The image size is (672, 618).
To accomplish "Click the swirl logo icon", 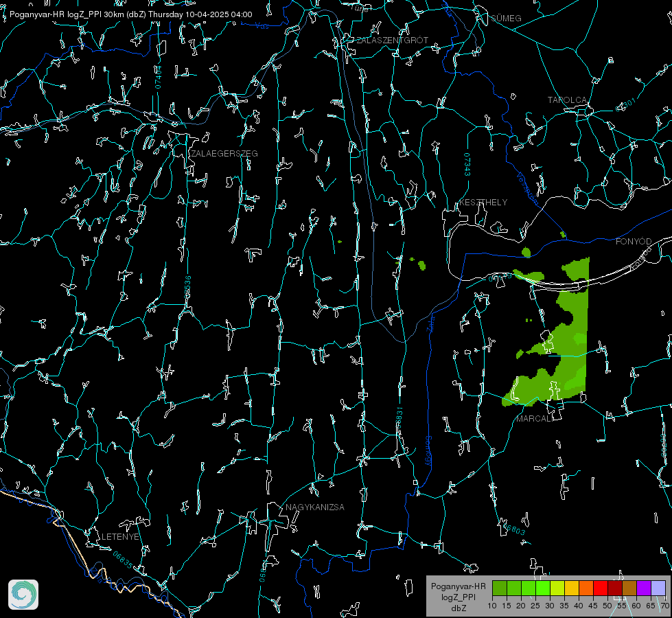I will pyautogui.click(x=23, y=595).
